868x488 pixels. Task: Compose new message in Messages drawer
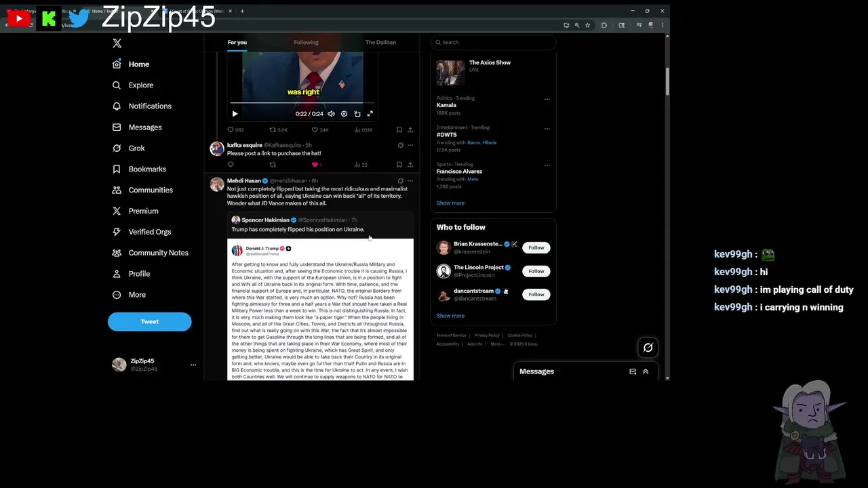[x=633, y=371]
